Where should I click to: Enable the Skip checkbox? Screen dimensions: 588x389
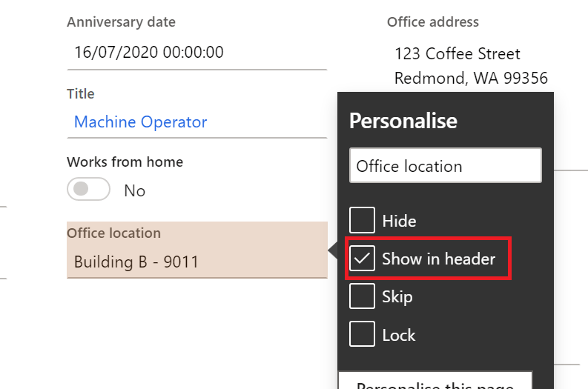tap(362, 296)
